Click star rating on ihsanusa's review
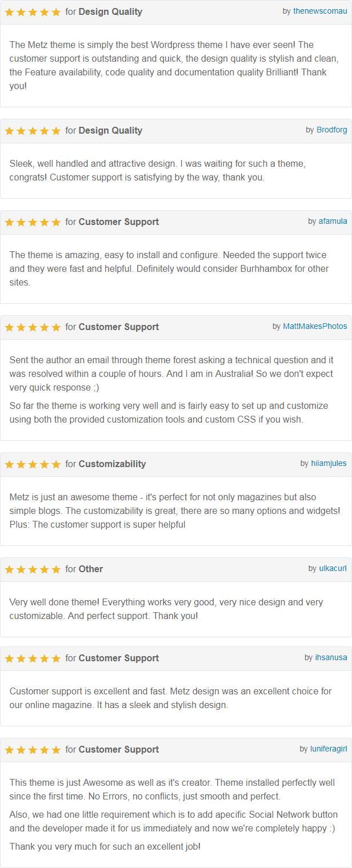This screenshot has width=352, height=868. pyautogui.click(x=33, y=658)
